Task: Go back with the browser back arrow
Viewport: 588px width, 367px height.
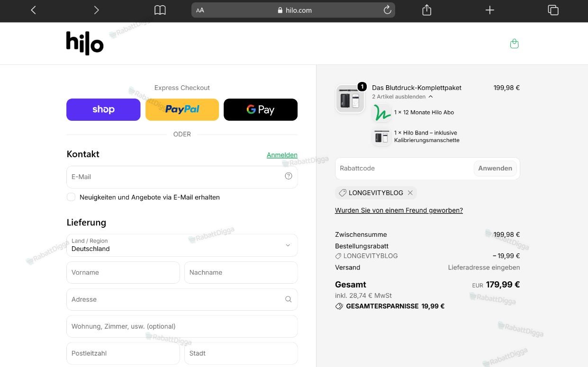Action: pyautogui.click(x=33, y=10)
